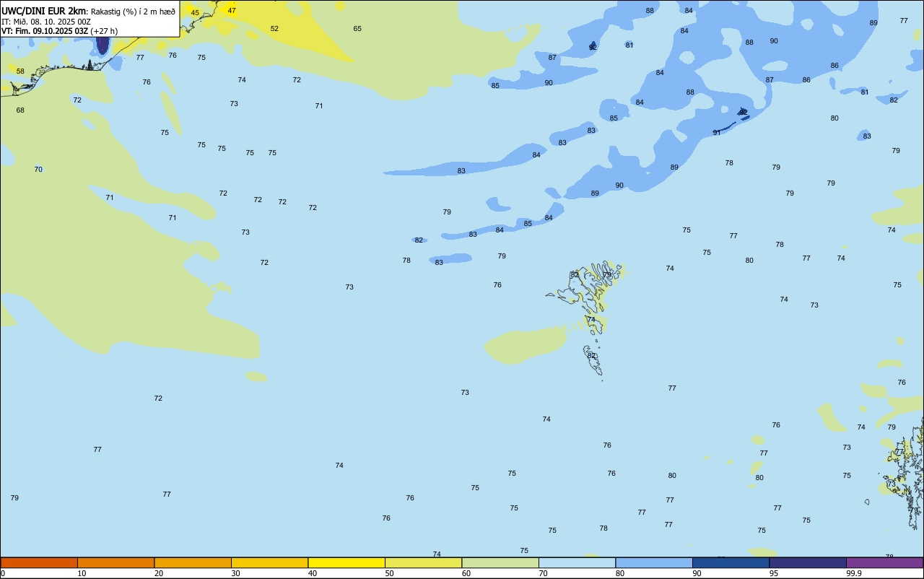Click the 'VT: Fim. 09.10.2025 03Z (+27 h)' line

[x=59, y=31]
